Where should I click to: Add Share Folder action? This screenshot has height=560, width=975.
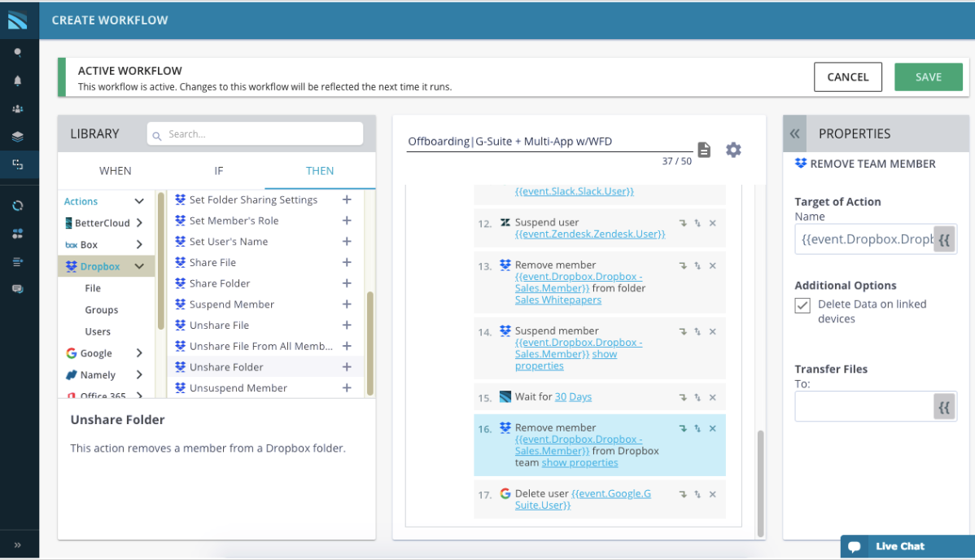(x=347, y=283)
